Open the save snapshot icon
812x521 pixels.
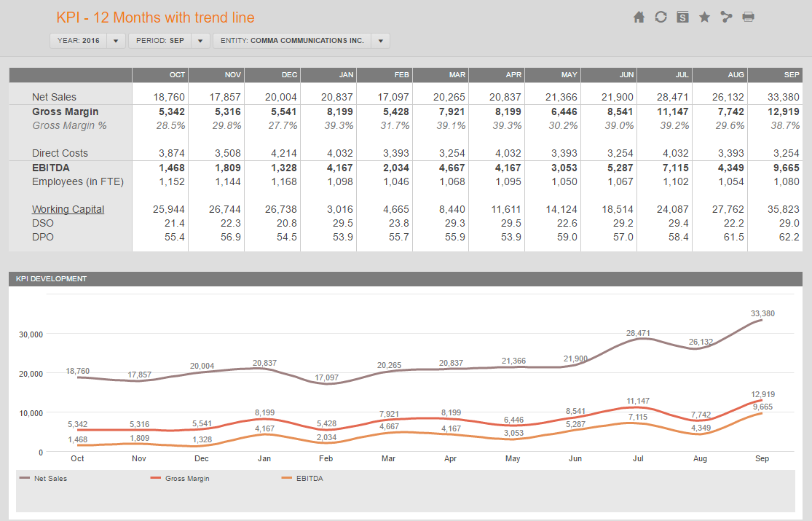pyautogui.click(x=682, y=17)
